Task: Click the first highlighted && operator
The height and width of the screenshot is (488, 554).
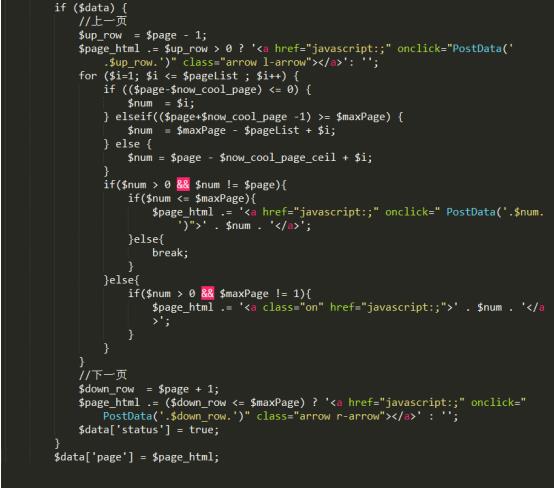Action: [x=183, y=184]
